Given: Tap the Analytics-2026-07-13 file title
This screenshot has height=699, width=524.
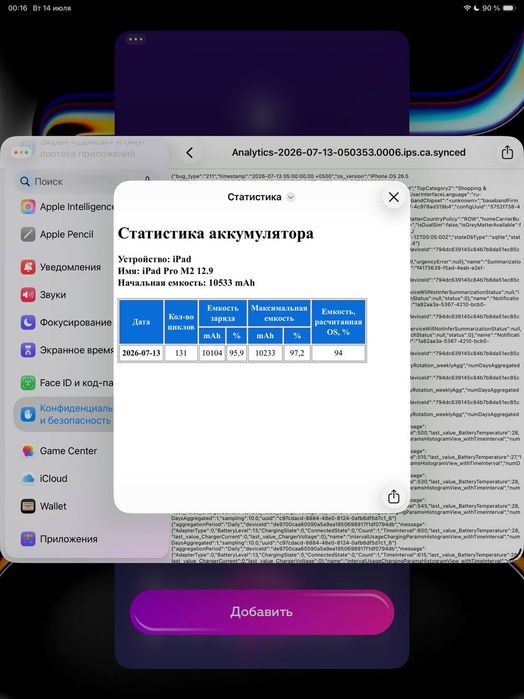Looking at the screenshot, I should [x=348, y=152].
